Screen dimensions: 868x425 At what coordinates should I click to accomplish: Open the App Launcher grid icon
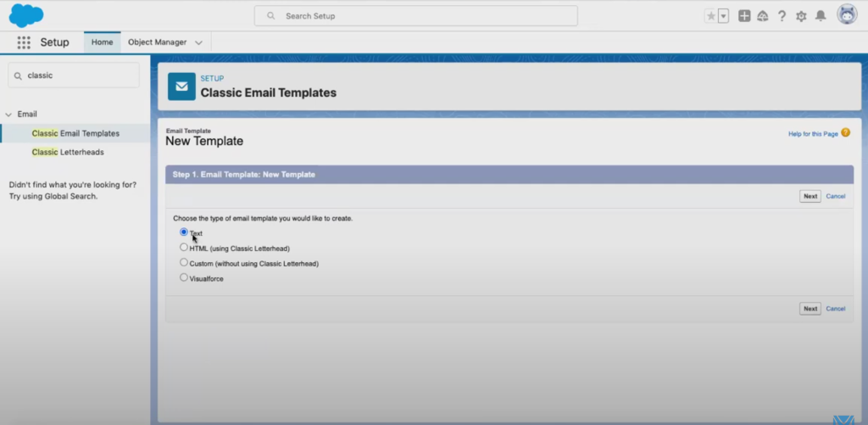point(24,42)
